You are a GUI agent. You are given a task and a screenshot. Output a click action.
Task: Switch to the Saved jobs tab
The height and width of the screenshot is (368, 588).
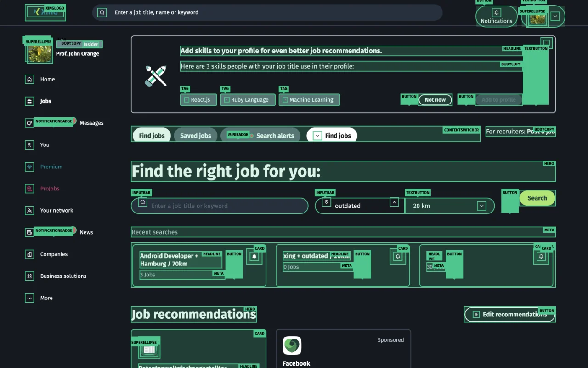pos(196,135)
